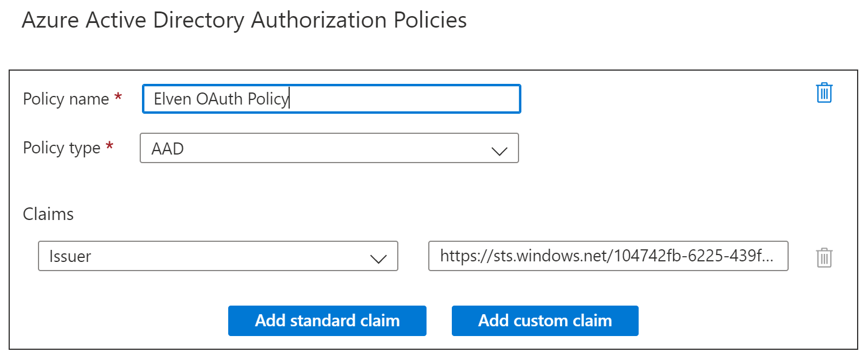Click the Claims section label
The width and height of the screenshot is (868, 355).
[x=48, y=214]
